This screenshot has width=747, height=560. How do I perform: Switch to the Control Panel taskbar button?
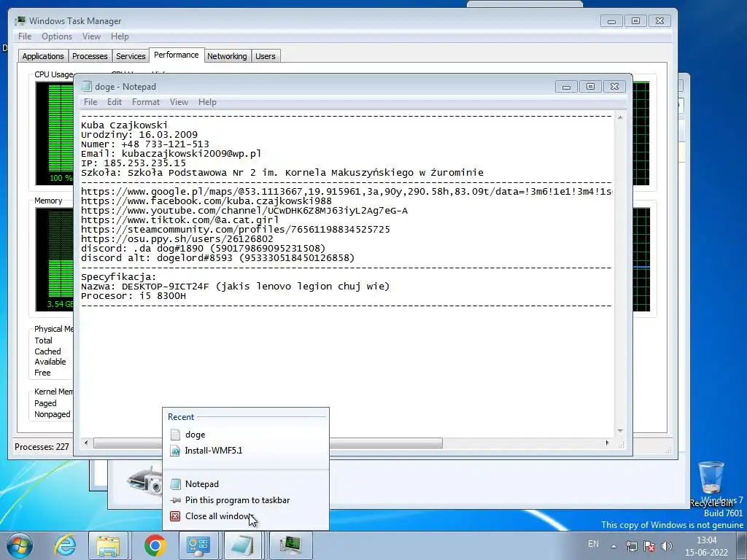tap(198, 545)
